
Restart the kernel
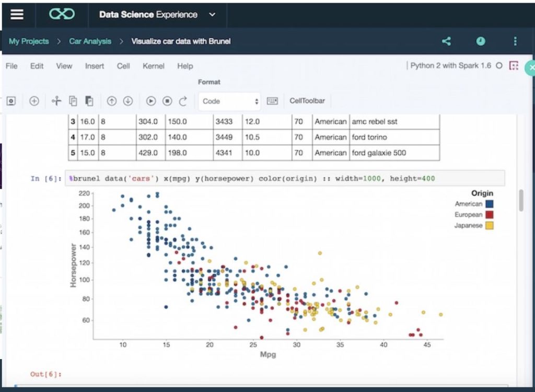[183, 101]
